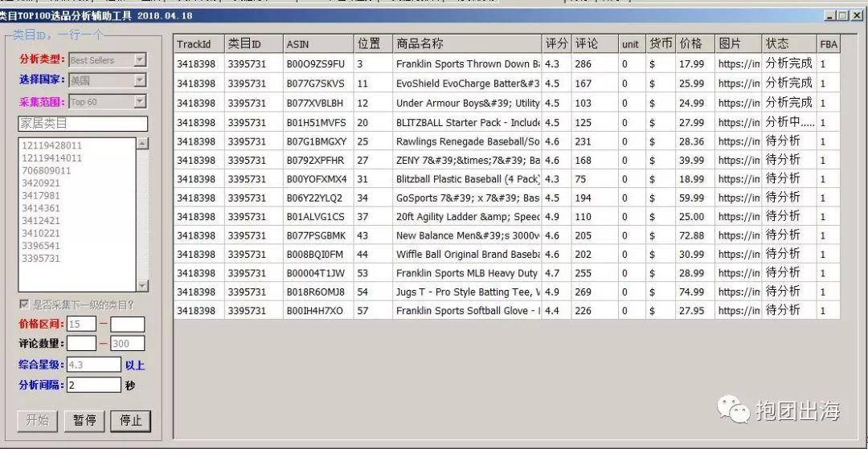The width and height of the screenshot is (868, 449).
Task: Select ASIN cell B07G1BMGXY
Action: 318,141
